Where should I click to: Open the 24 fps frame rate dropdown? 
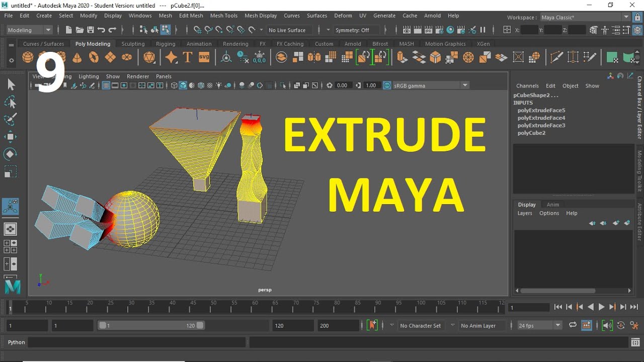[539, 325]
